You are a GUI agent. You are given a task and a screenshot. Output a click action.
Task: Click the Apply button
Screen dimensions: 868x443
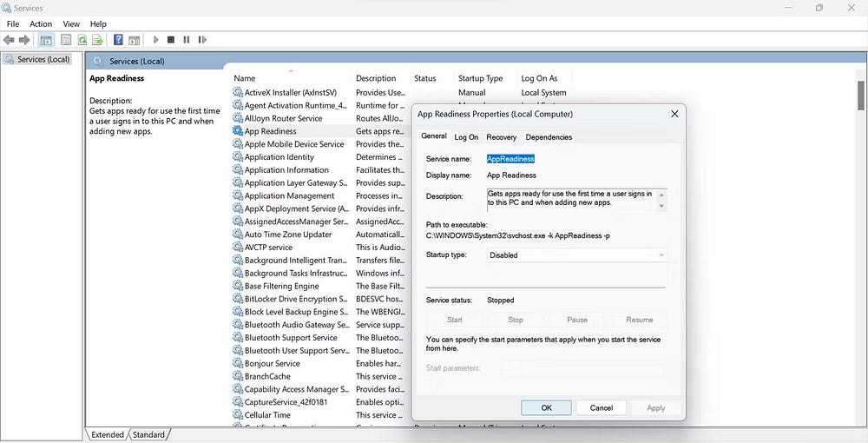click(656, 407)
